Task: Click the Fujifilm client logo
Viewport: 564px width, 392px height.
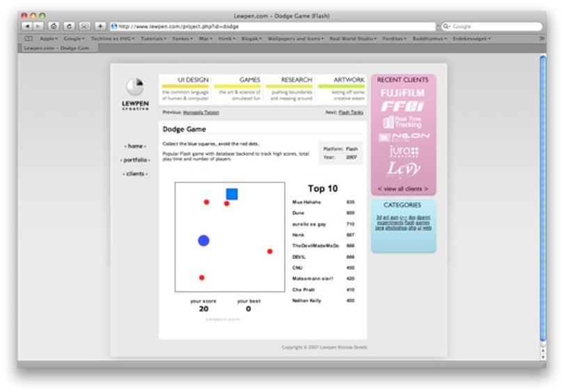Action: coord(402,93)
